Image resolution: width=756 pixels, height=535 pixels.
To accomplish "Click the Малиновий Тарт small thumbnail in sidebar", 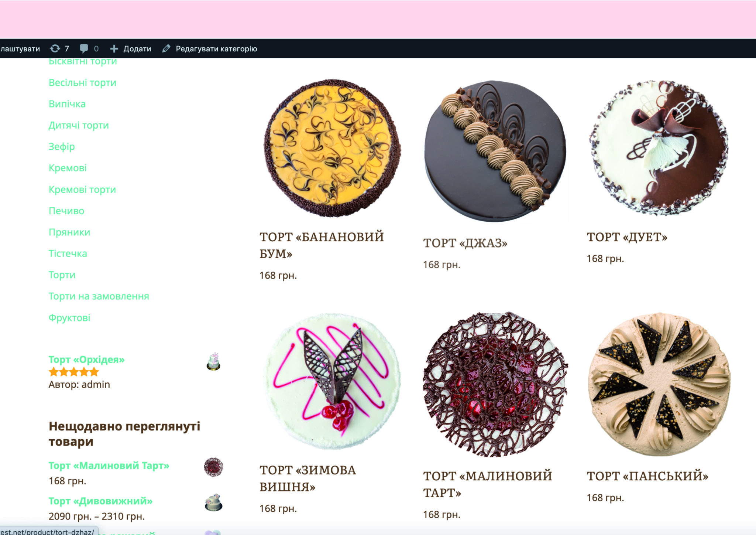I will click(x=213, y=467).
